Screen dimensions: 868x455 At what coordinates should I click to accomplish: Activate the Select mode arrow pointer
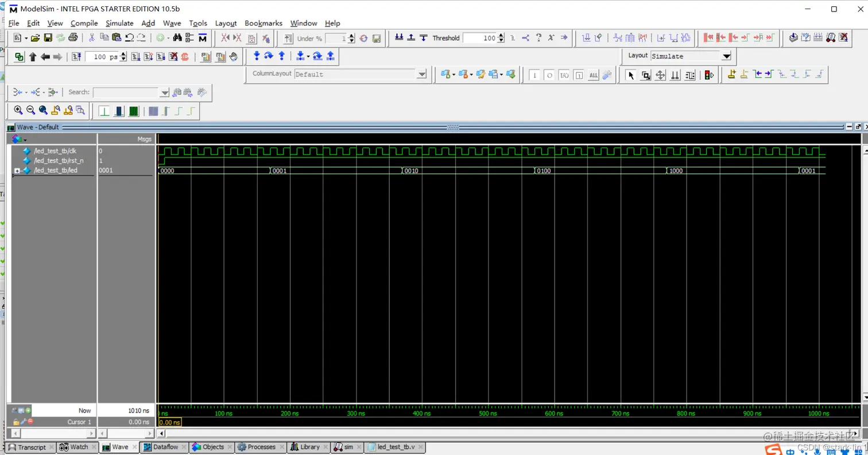point(631,75)
